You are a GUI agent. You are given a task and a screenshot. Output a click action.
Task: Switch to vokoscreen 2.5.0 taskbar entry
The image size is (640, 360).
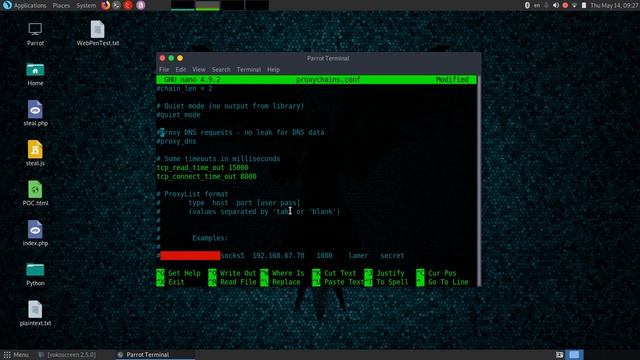tap(67, 355)
